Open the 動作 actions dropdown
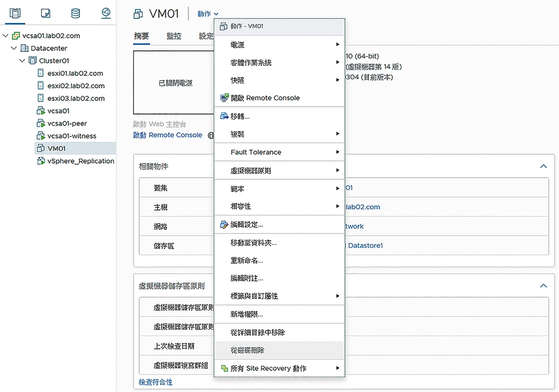The height and width of the screenshot is (392, 559). pos(207,14)
